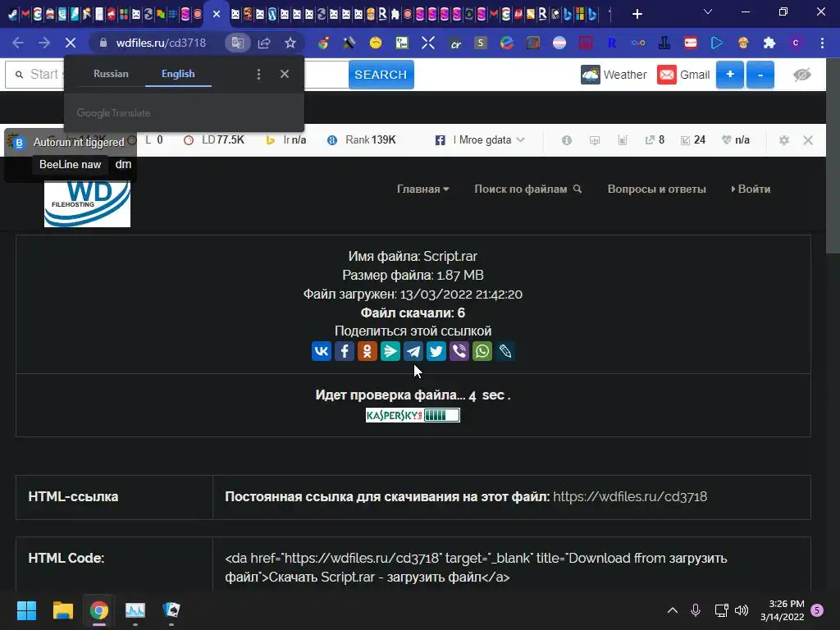Show hidden system tray icons

[x=673, y=610]
